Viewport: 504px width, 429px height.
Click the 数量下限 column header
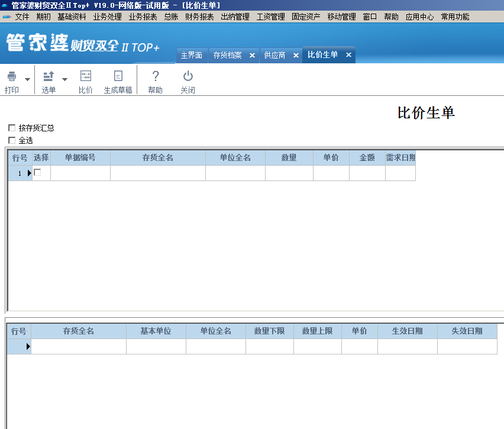tap(269, 331)
